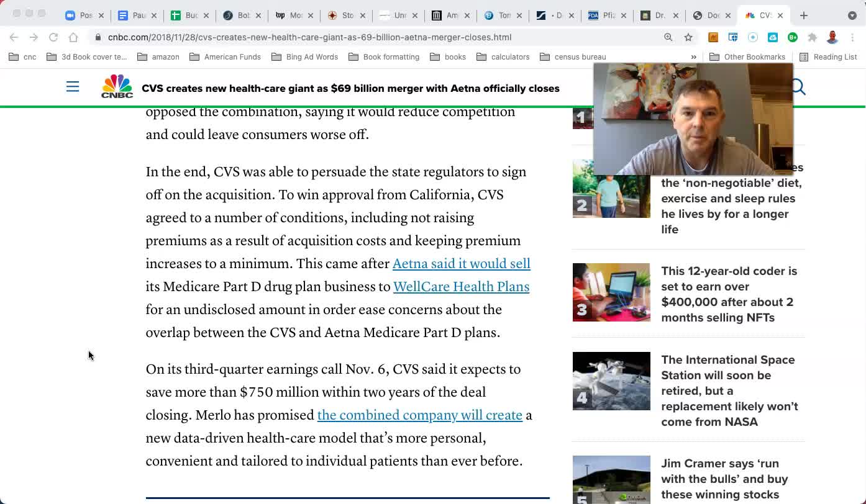
Task: Open the amazon bookmarks folder
Action: 158,57
